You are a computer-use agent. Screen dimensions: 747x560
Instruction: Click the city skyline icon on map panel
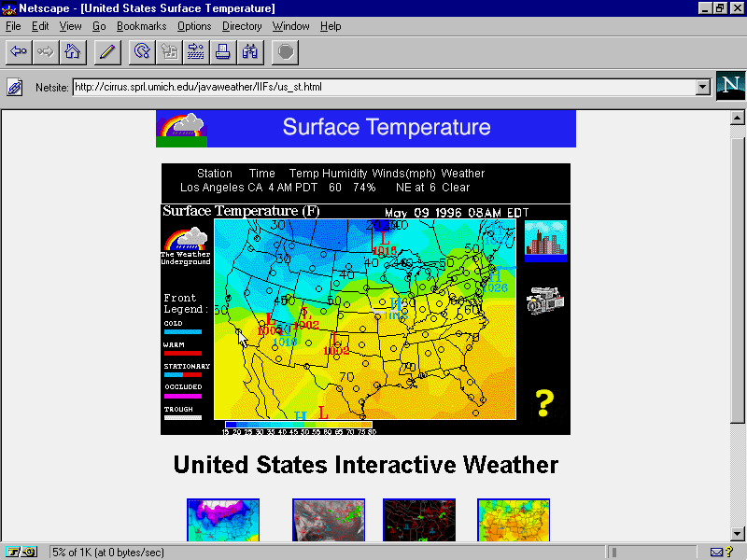pos(545,241)
